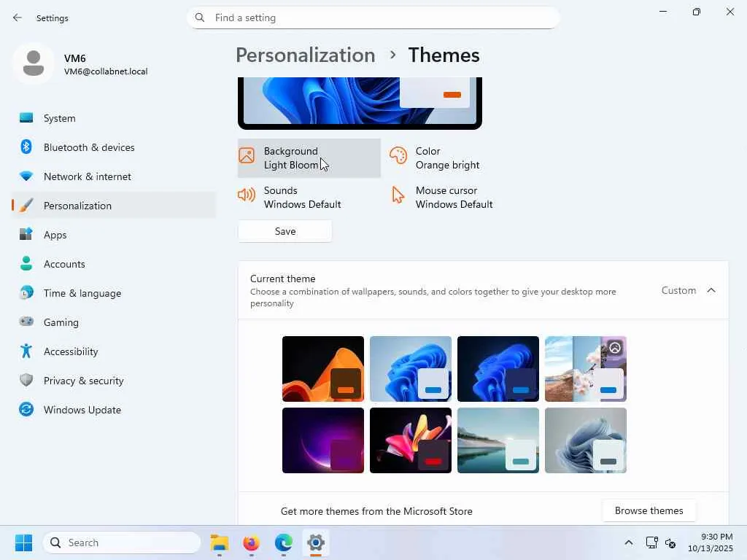
Task: Click the network display tray icon
Action: (x=651, y=542)
